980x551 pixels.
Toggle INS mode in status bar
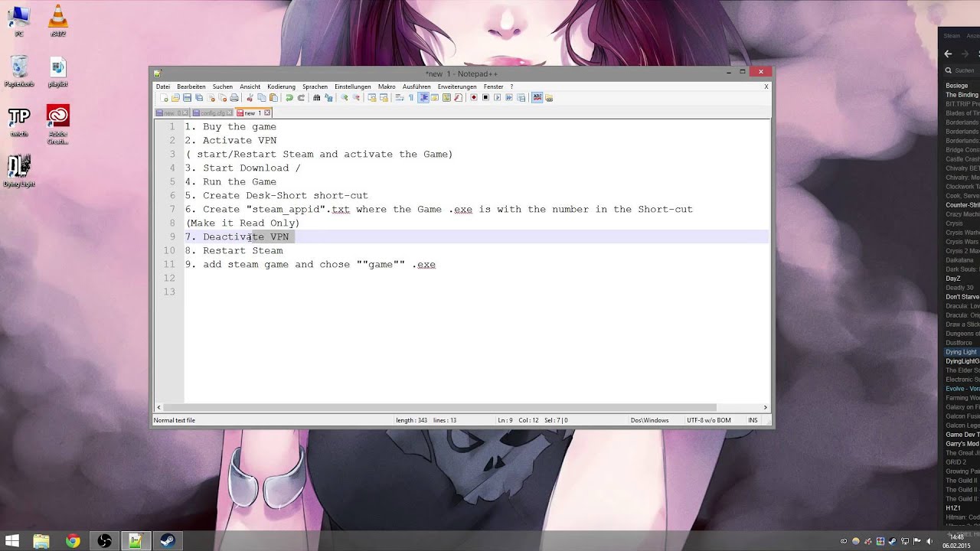click(753, 420)
